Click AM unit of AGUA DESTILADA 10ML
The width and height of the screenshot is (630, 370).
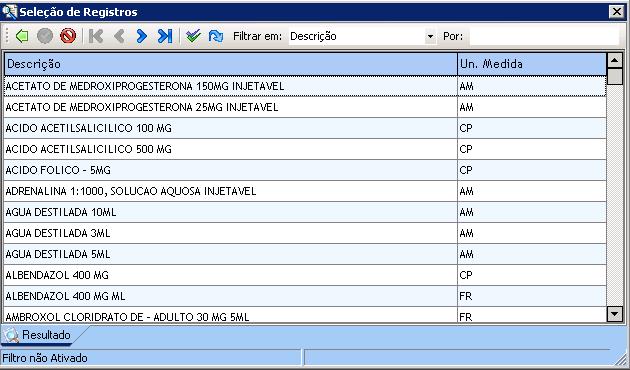pos(466,212)
